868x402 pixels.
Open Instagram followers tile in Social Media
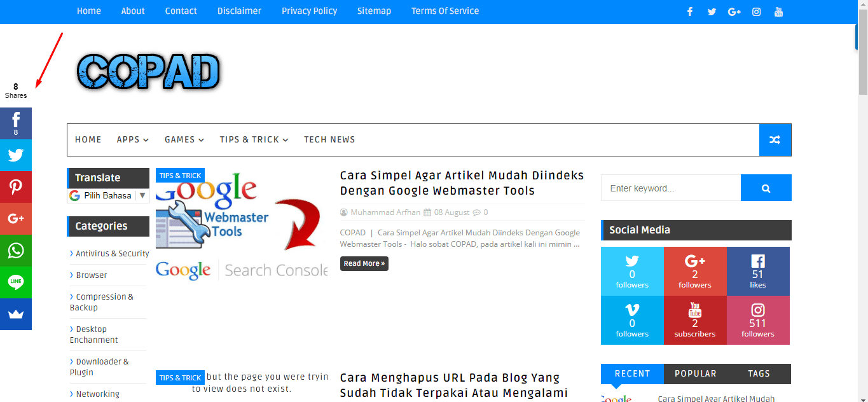tap(758, 320)
